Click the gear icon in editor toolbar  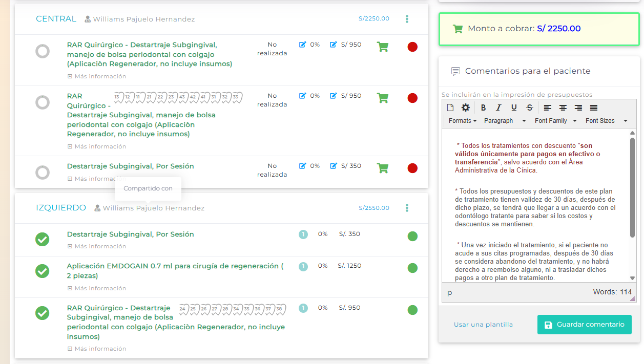tap(465, 108)
